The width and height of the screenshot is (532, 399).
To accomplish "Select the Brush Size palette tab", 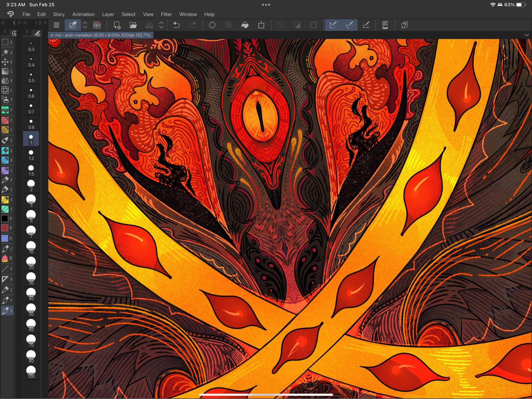I will (x=37, y=34).
